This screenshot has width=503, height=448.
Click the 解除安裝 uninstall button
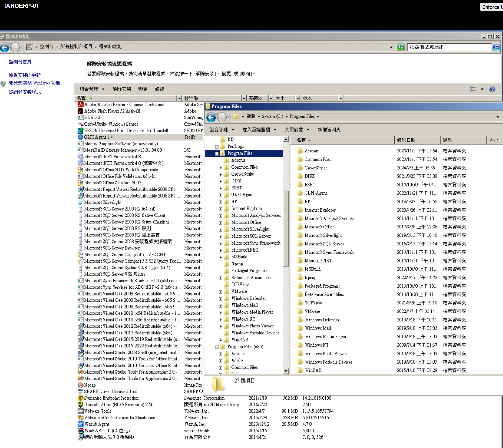[x=122, y=89]
